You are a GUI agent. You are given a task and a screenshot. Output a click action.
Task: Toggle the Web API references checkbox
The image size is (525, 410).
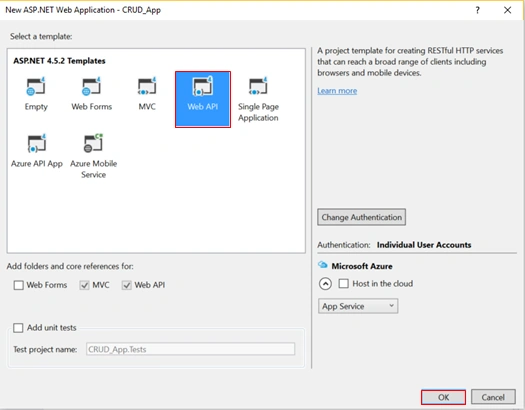(127, 285)
